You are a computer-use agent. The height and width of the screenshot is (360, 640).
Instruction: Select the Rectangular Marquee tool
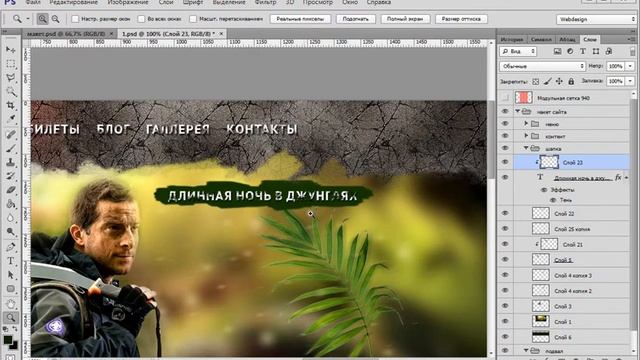[x=11, y=64]
